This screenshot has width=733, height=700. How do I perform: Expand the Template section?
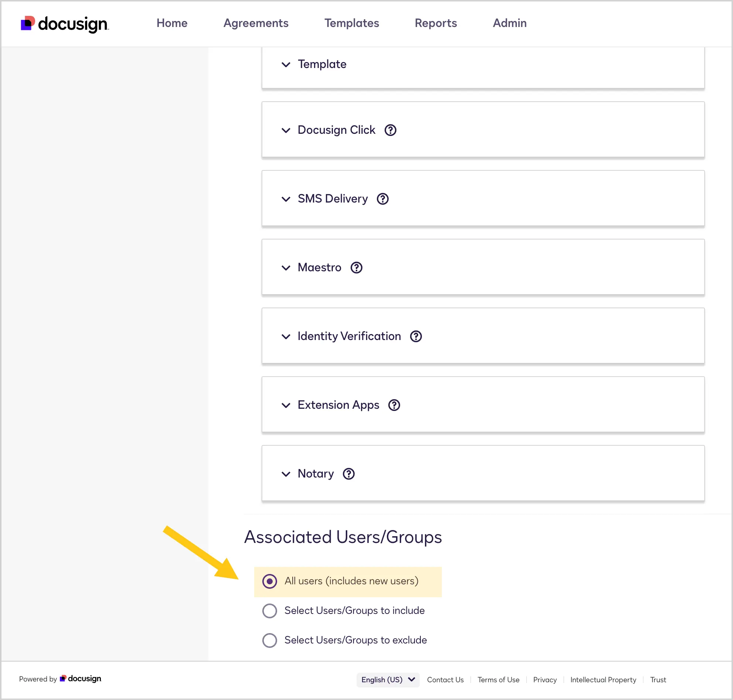pyautogui.click(x=286, y=65)
